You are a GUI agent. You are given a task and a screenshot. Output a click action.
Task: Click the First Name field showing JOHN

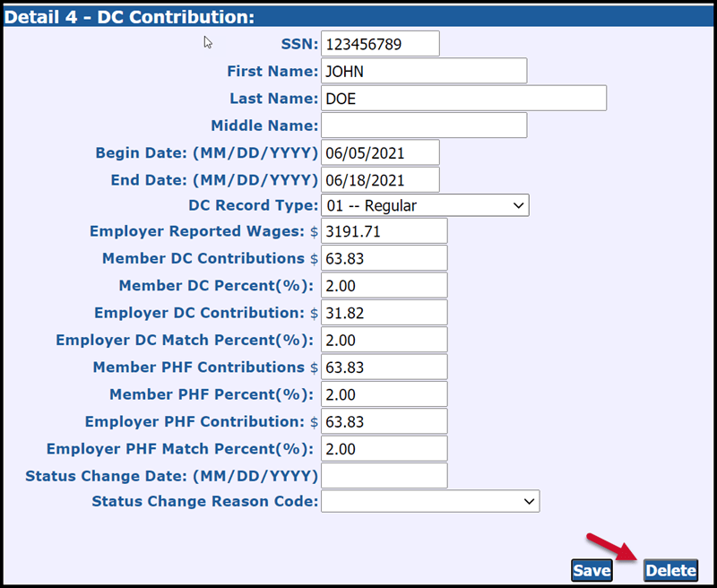click(424, 71)
